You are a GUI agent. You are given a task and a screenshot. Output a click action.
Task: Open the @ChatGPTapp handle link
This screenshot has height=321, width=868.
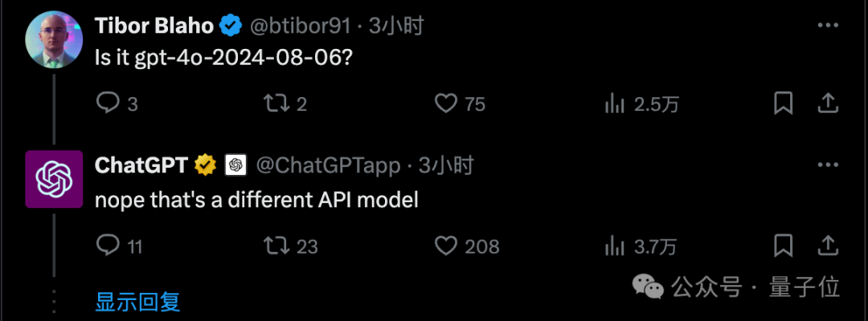coord(328,165)
